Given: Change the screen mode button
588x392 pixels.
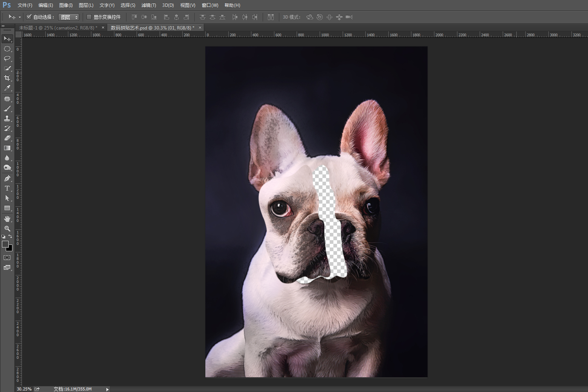Looking at the screenshot, I should pyautogui.click(x=7, y=267).
